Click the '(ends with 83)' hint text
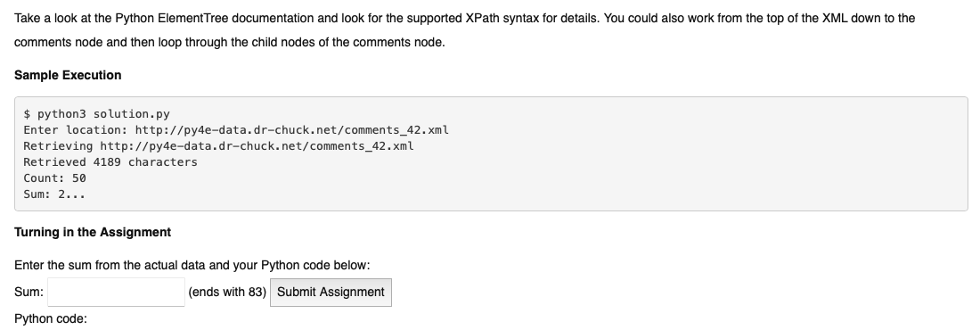 tap(227, 293)
